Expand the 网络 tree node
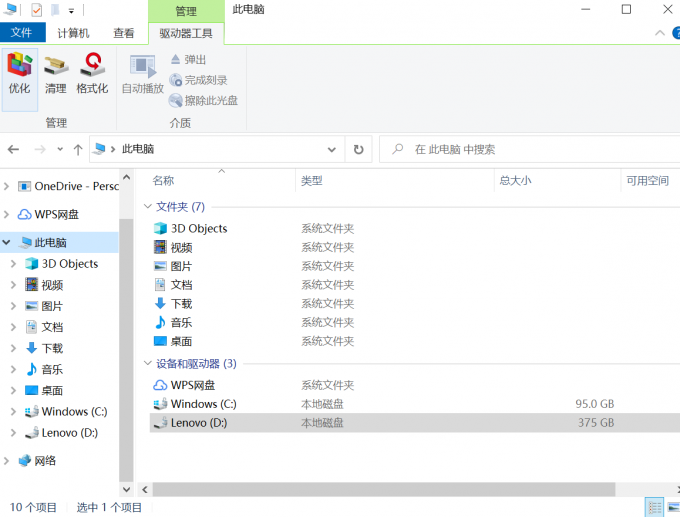 [7, 461]
